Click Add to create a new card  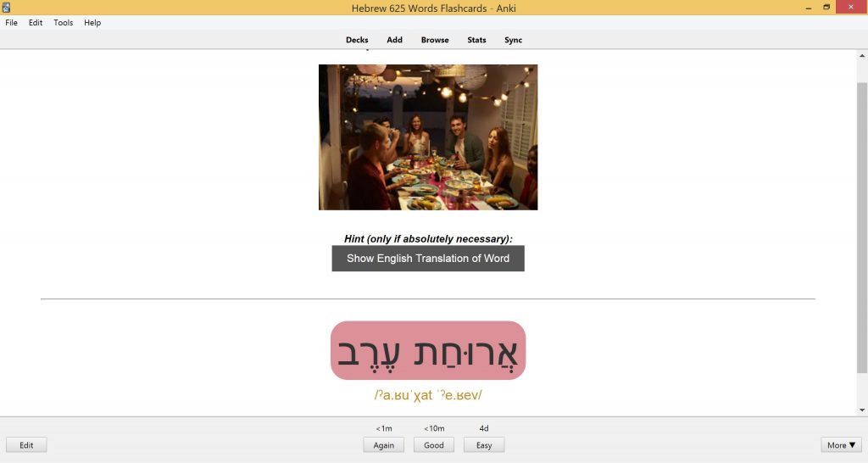(x=395, y=40)
